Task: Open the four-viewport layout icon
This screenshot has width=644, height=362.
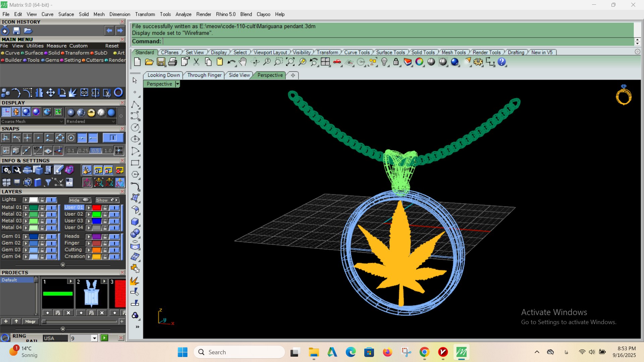Action: coord(325,62)
